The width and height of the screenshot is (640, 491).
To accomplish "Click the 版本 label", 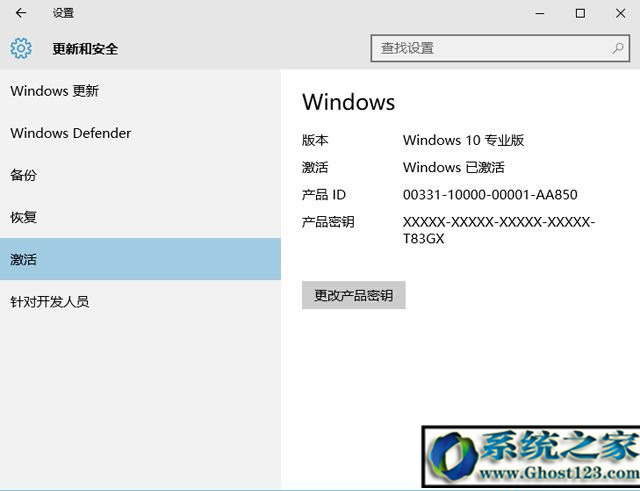I will pos(315,140).
